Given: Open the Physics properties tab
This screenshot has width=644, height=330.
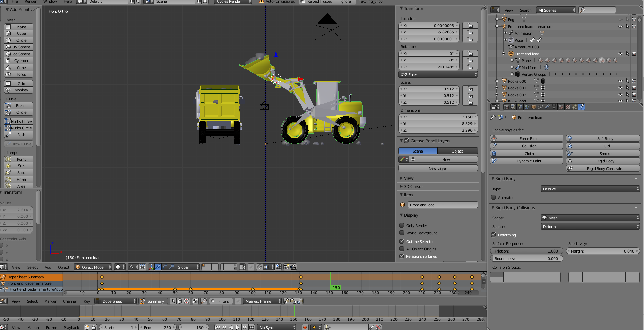Looking at the screenshot, I should [x=581, y=107].
